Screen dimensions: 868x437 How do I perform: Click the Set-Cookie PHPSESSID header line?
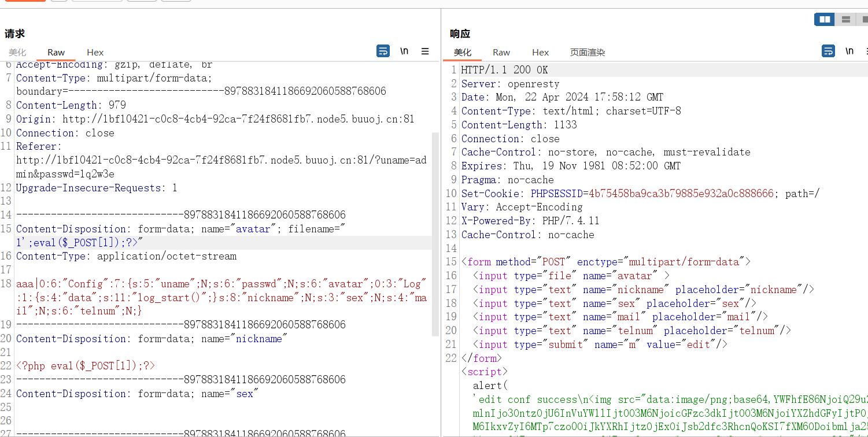point(640,194)
